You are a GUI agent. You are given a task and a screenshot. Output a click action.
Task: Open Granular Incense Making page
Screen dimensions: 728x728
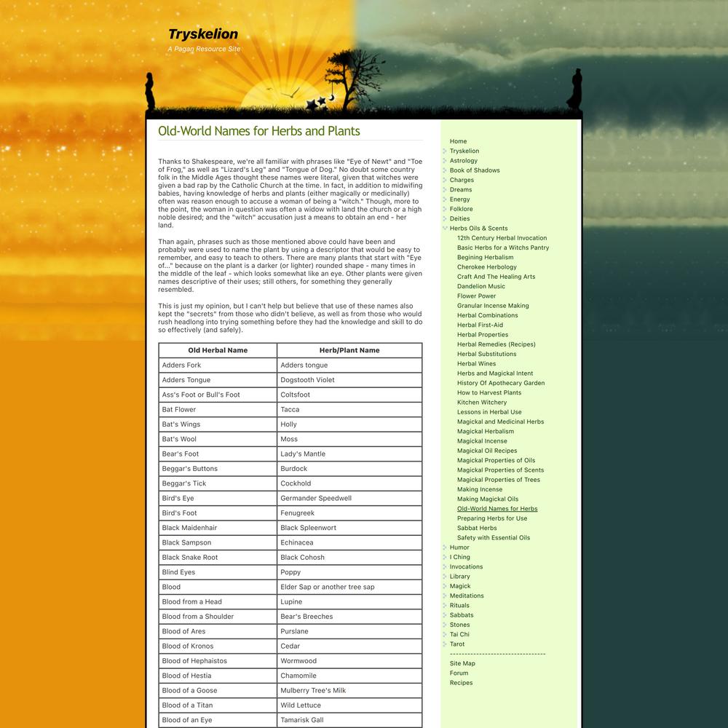click(x=493, y=306)
